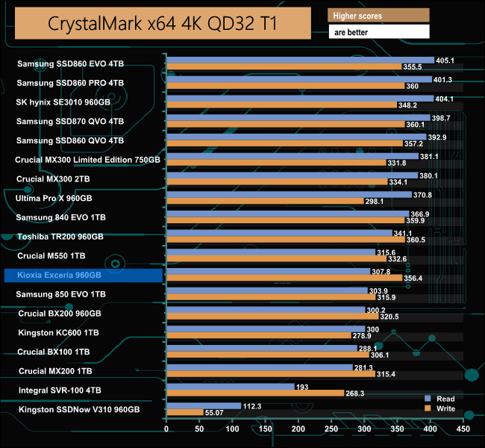Screen dimensions: 485x448
Task: Click the 332.6 write value
Action: [x=398, y=259]
